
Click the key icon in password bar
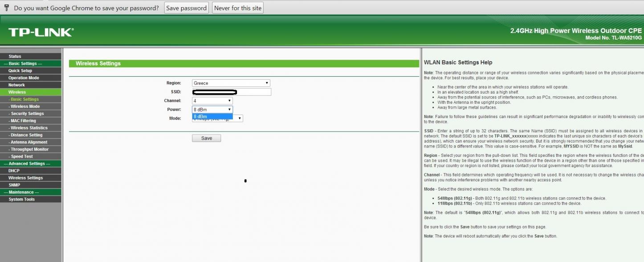point(6,8)
